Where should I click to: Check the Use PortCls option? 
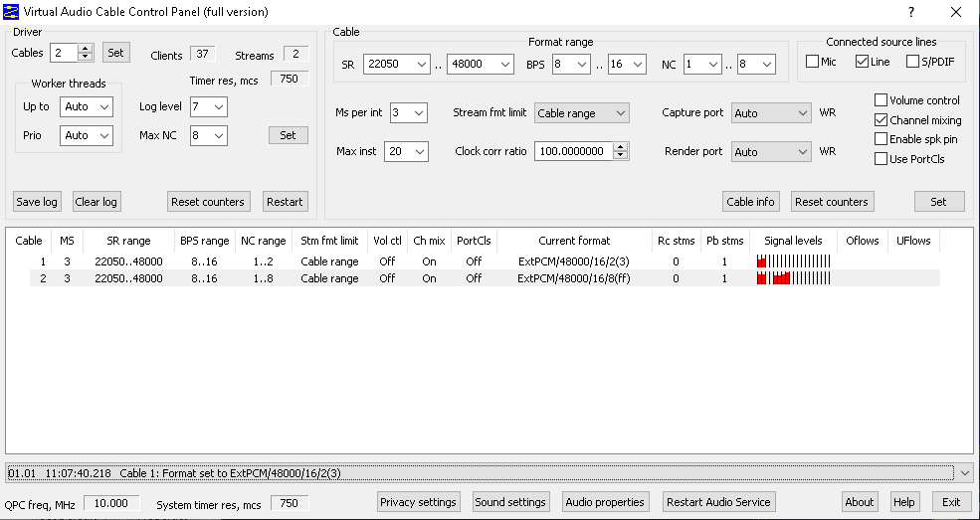(x=881, y=159)
